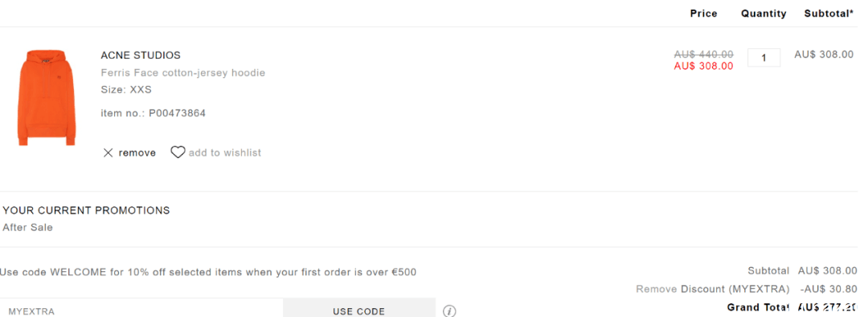The image size is (868, 317).
Task: Click the WELCOME 10% off promo message
Action: tap(208, 272)
